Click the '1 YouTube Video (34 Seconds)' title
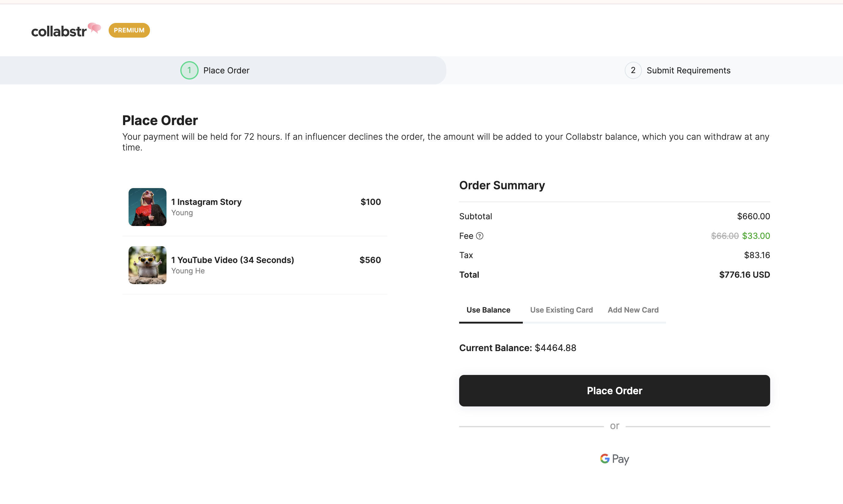Screen dimensions: 843x504 233,260
